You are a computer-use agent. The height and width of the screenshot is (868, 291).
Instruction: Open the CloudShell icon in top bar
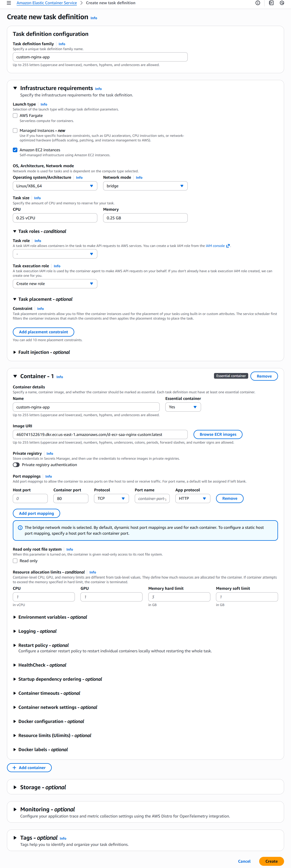[271, 3]
